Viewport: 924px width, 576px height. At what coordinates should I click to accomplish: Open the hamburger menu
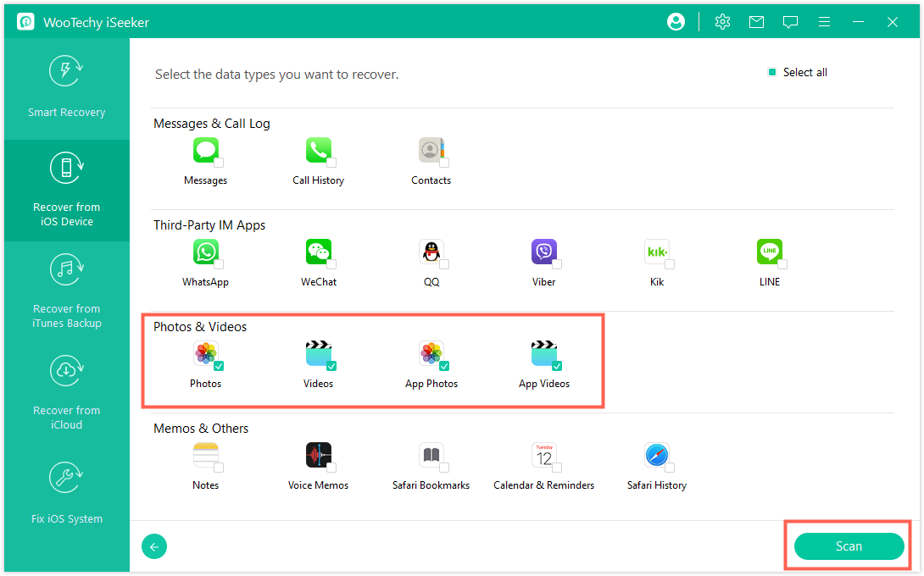tap(824, 21)
